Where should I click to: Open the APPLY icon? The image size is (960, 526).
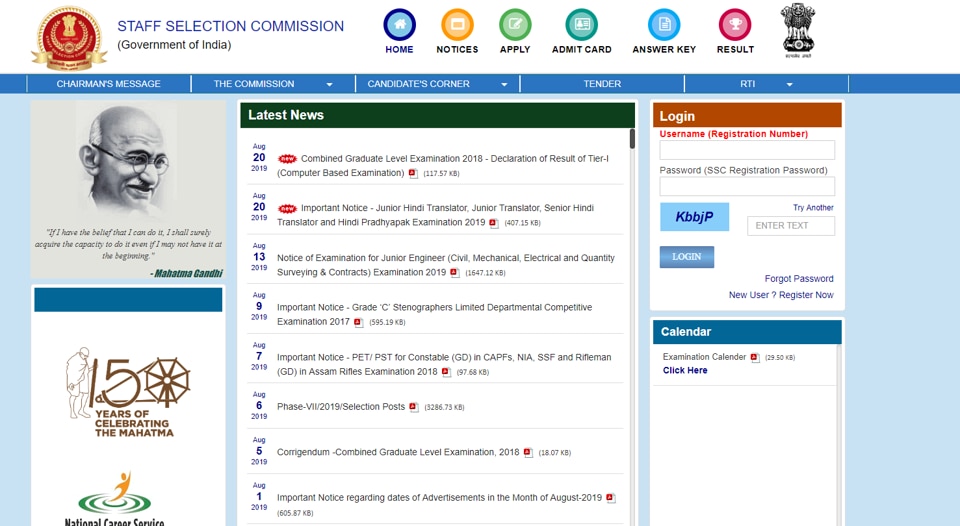(515, 25)
